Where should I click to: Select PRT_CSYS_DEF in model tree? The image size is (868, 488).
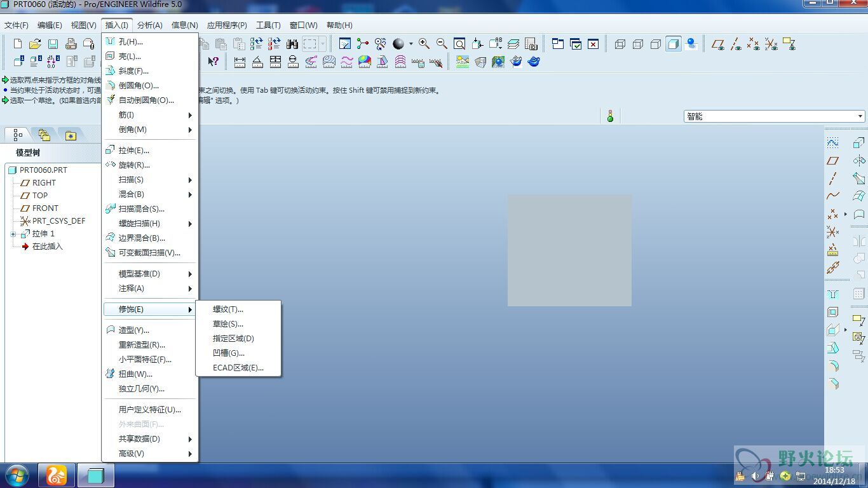pos(58,221)
